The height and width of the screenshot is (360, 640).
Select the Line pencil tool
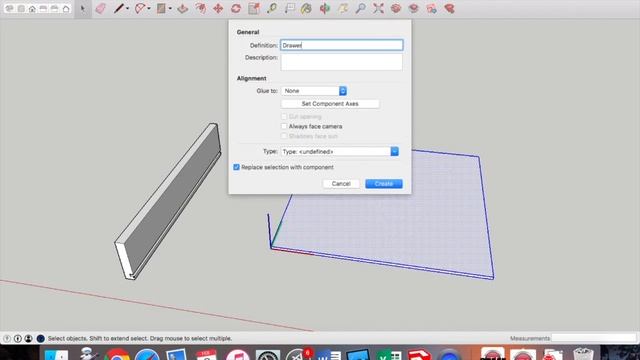coord(118,8)
